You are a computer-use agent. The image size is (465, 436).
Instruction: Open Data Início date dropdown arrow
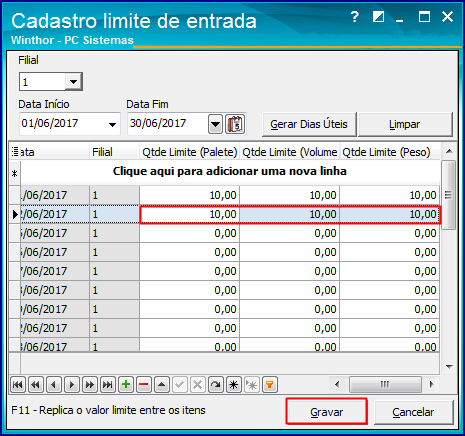click(112, 124)
